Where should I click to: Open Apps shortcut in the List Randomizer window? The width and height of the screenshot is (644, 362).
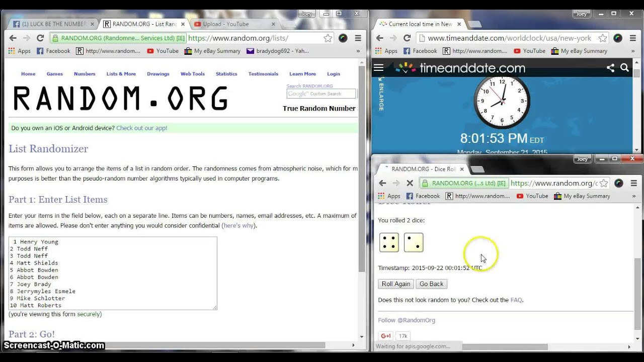[20, 51]
